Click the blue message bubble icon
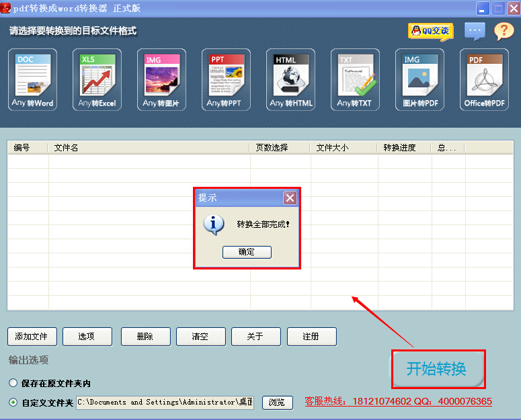This screenshot has height=420, width=521. click(475, 31)
